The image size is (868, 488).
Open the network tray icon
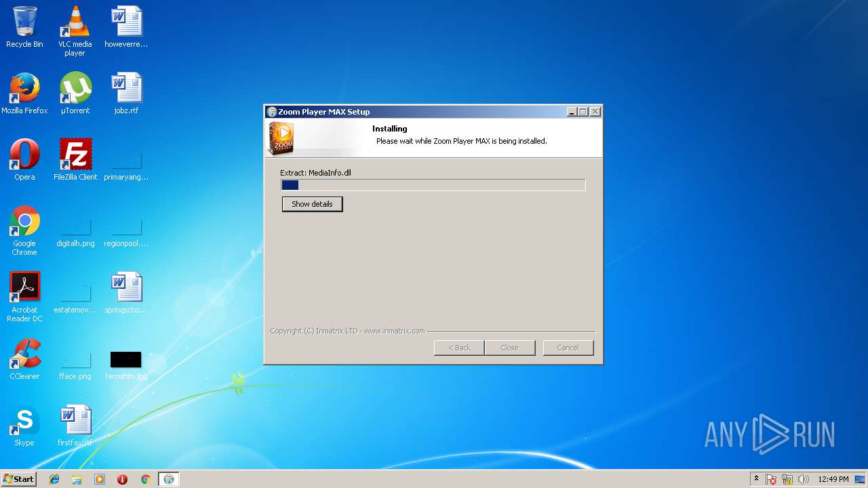787,479
